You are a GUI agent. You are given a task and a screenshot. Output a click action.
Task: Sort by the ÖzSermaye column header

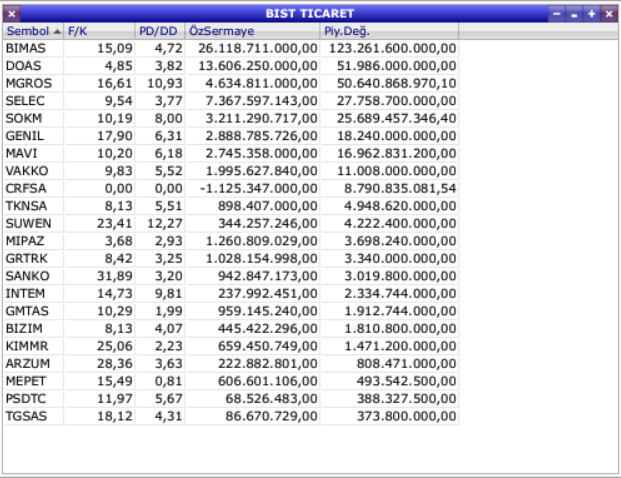click(x=252, y=31)
